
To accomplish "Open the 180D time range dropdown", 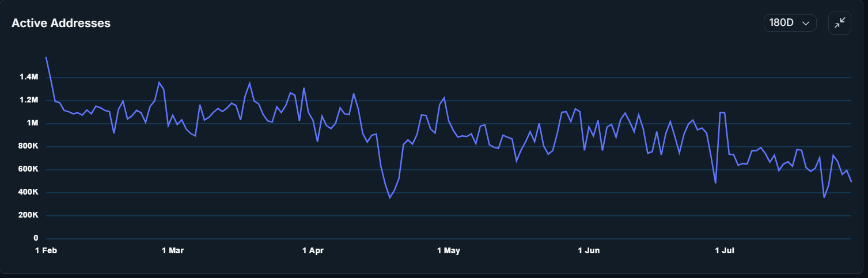I will pos(789,23).
